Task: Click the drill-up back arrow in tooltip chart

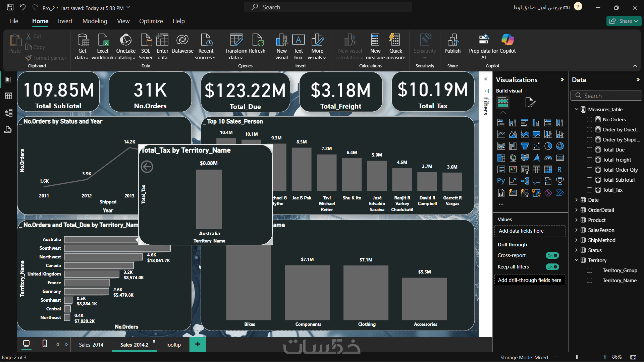Action: (x=147, y=167)
